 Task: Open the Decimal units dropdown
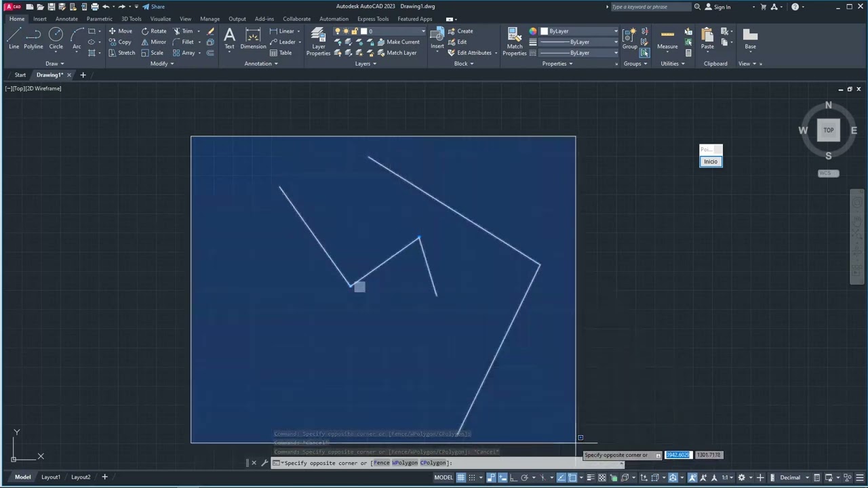point(793,478)
